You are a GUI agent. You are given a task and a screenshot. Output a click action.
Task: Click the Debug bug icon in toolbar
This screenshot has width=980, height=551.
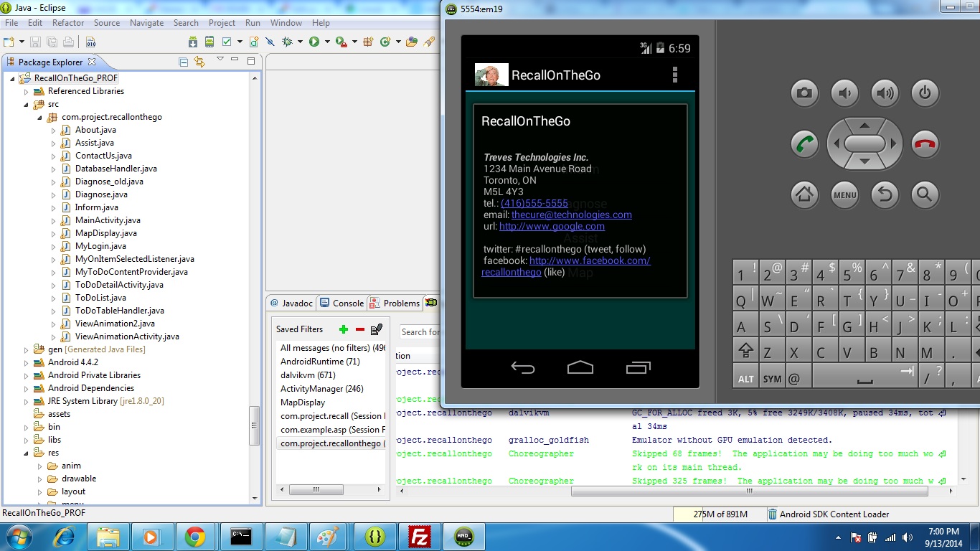[x=287, y=42]
